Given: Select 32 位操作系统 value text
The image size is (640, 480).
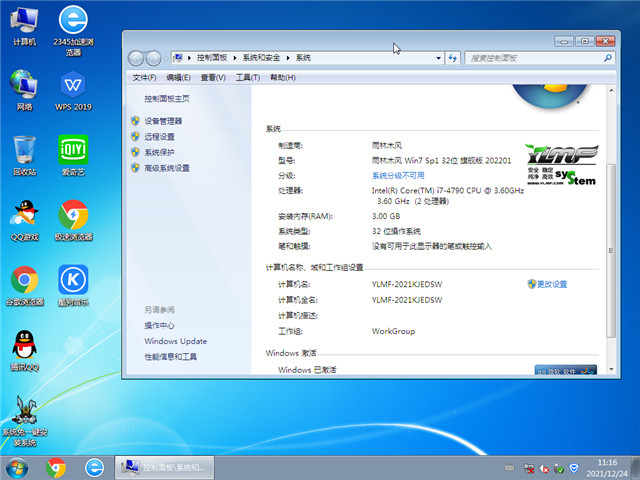Looking at the screenshot, I should click(x=396, y=231).
